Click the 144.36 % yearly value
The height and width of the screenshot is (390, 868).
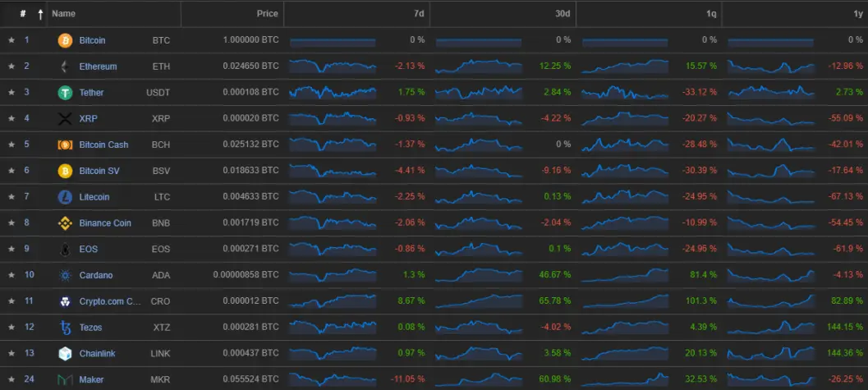[845, 353]
